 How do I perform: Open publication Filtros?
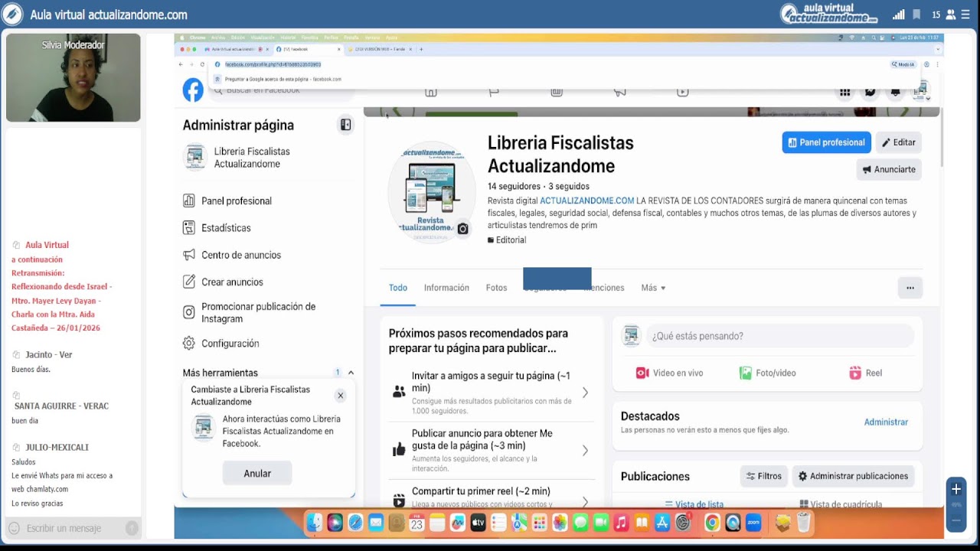tap(764, 476)
